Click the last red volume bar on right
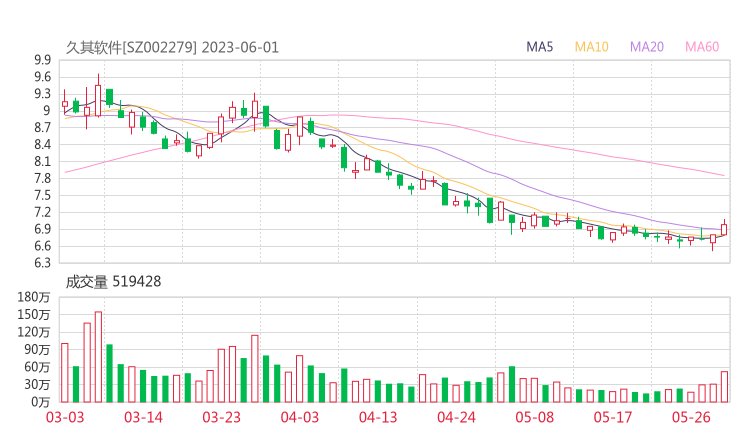This screenshot has height=440, width=740. click(724, 387)
